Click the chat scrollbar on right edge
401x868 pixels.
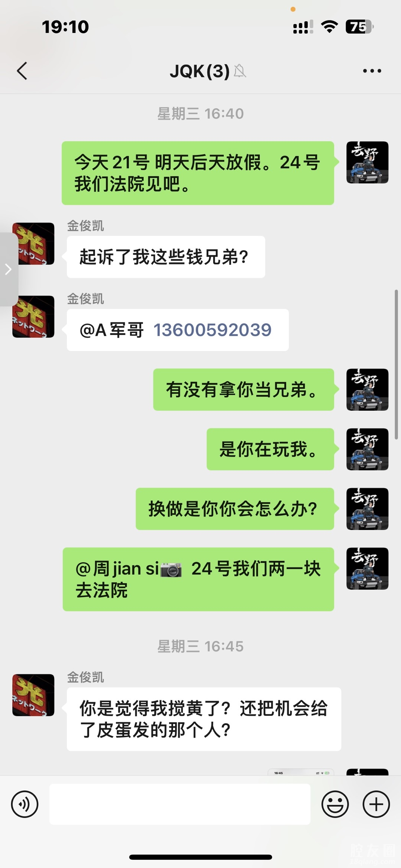396,360
